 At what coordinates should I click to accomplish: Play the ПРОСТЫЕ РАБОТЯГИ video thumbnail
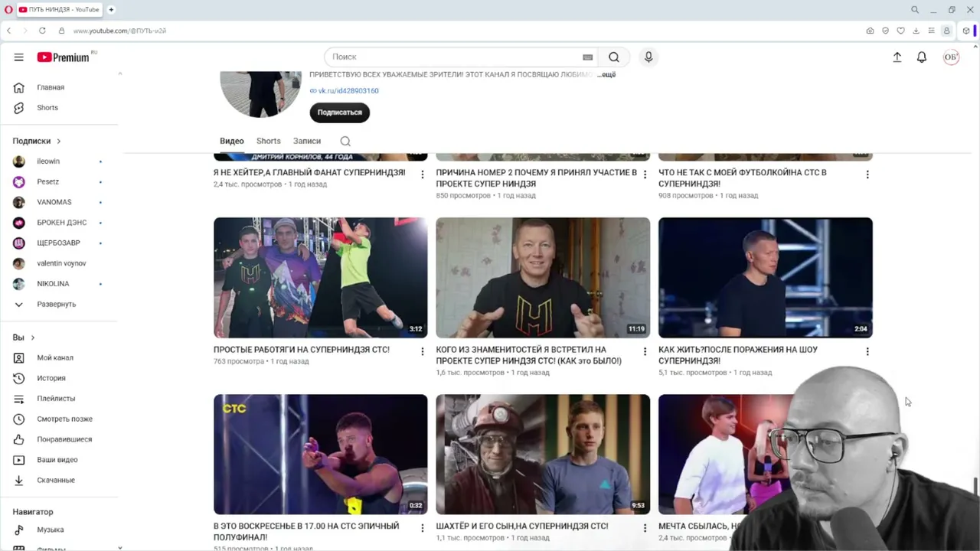coord(321,278)
